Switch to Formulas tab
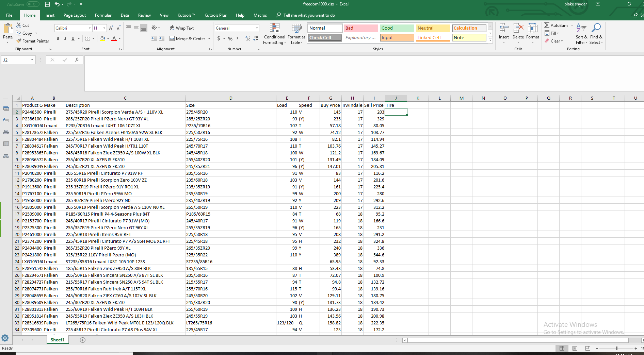644x355 pixels. (x=103, y=15)
